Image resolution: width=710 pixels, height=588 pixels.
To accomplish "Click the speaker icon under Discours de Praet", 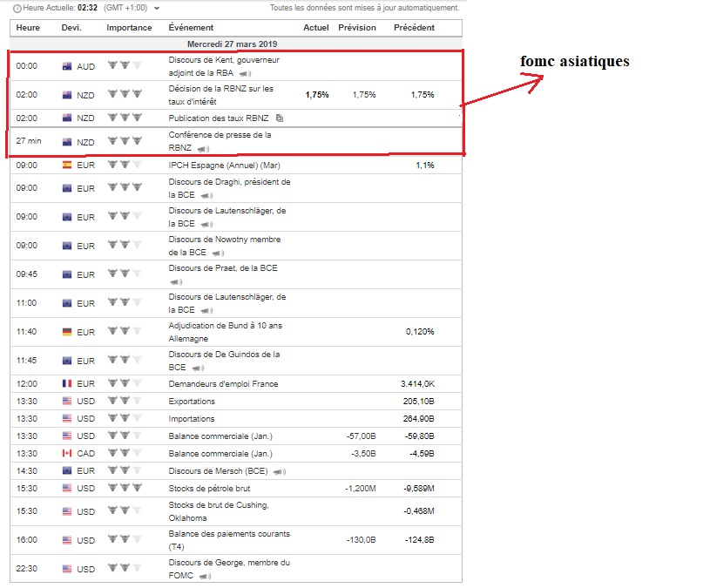I will pyautogui.click(x=176, y=282).
